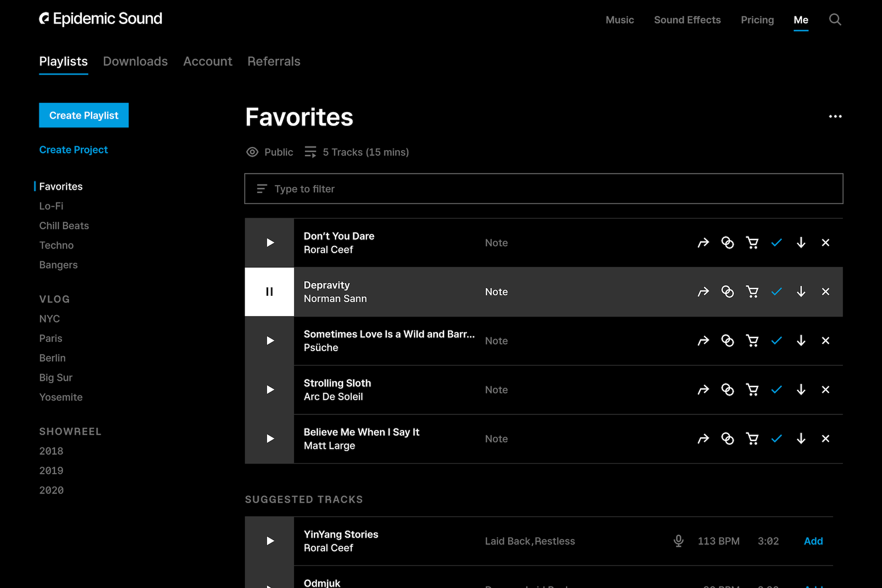This screenshot has width=882, height=588.
Task: Find similar tracks to Depravity
Action: coord(728,292)
